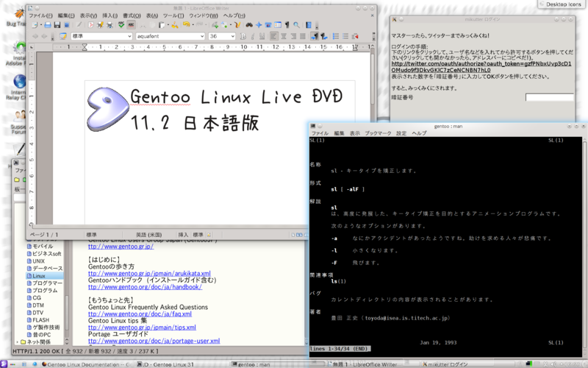
Task: Open the font size 36 dropdown
Action: click(232, 36)
